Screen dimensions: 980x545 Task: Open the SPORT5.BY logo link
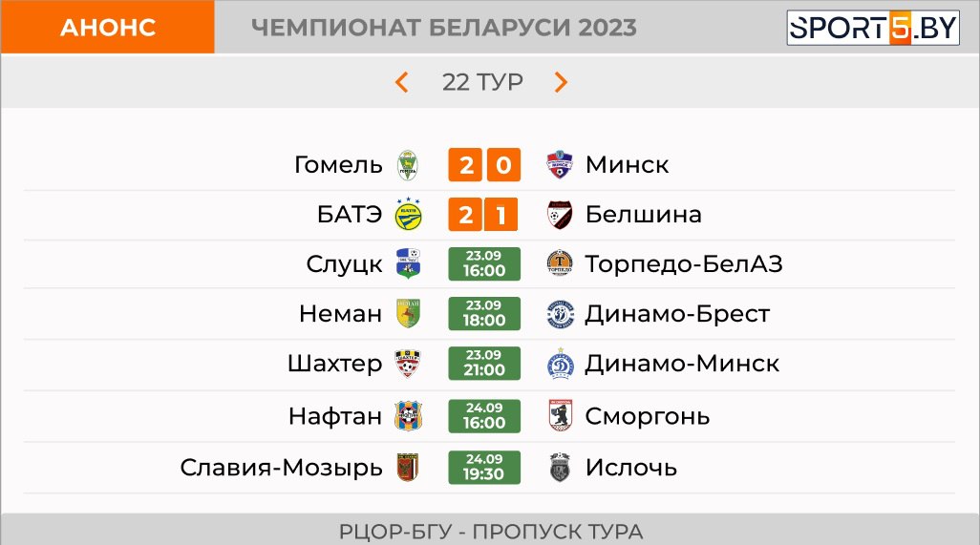click(x=872, y=28)
